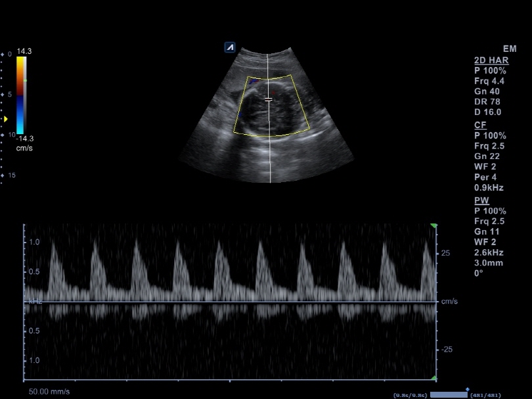Click the PW sample gate on the cursor line
The width and height of the screenshot is (532, 399).
click(269, 99)
